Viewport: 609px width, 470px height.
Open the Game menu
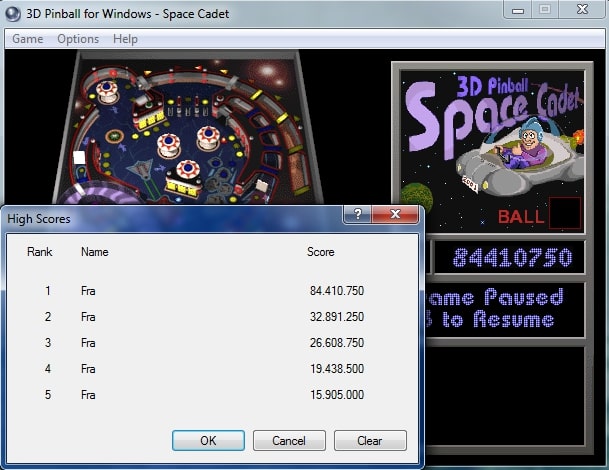click(x=27, y=39)
